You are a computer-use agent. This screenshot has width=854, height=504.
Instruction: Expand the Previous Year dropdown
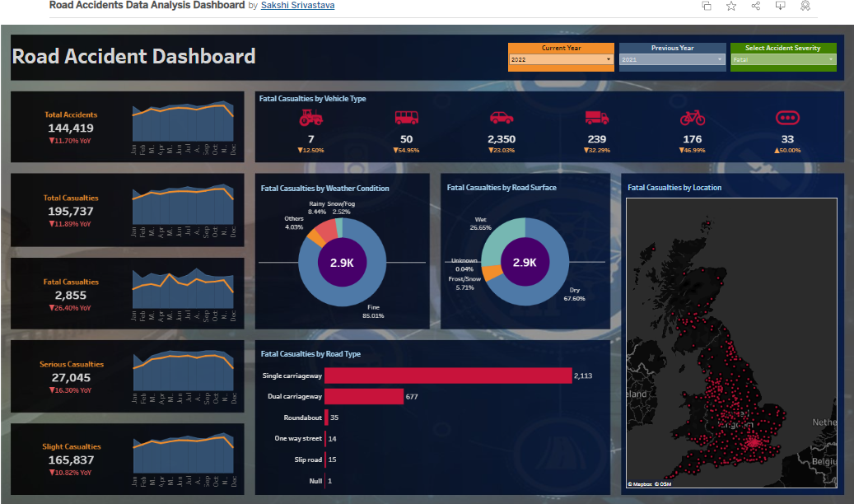[x=672, y=59]
